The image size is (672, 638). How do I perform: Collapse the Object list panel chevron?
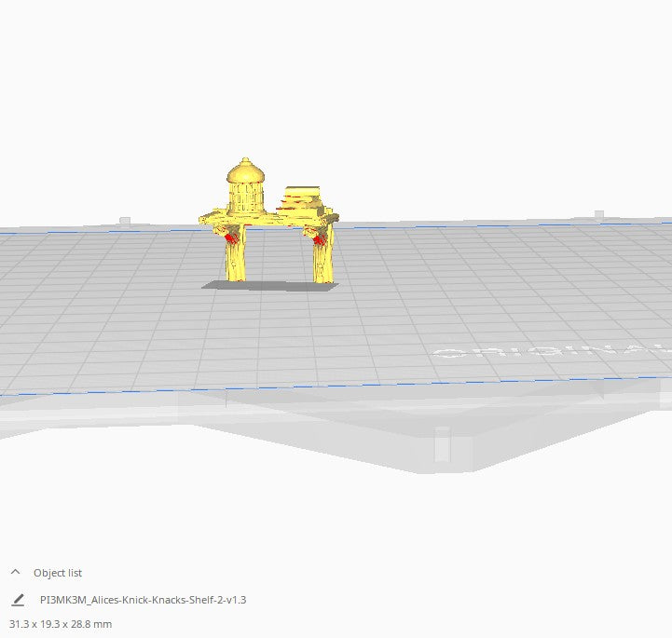tap(16, 572)
